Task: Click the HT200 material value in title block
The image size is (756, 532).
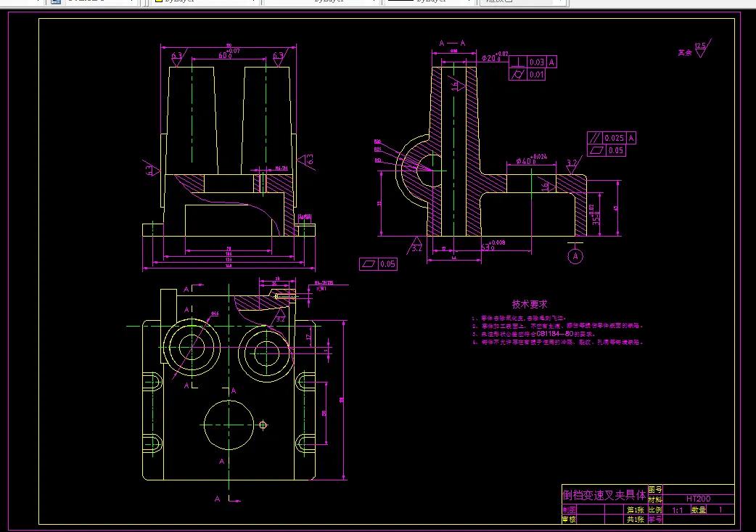Action: (698, 499)
